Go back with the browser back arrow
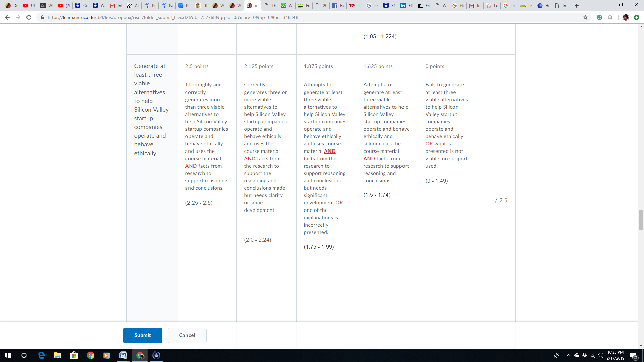This screenshot has width=644, height=362. click(7, 17)
